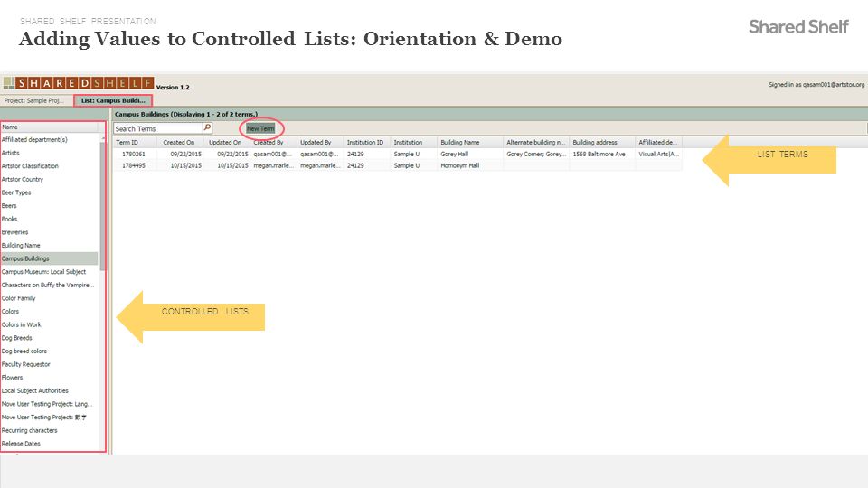868x488 pixels.
Task: Click the qasam001@... cell under Created By
Action: (x=272, y=154)
